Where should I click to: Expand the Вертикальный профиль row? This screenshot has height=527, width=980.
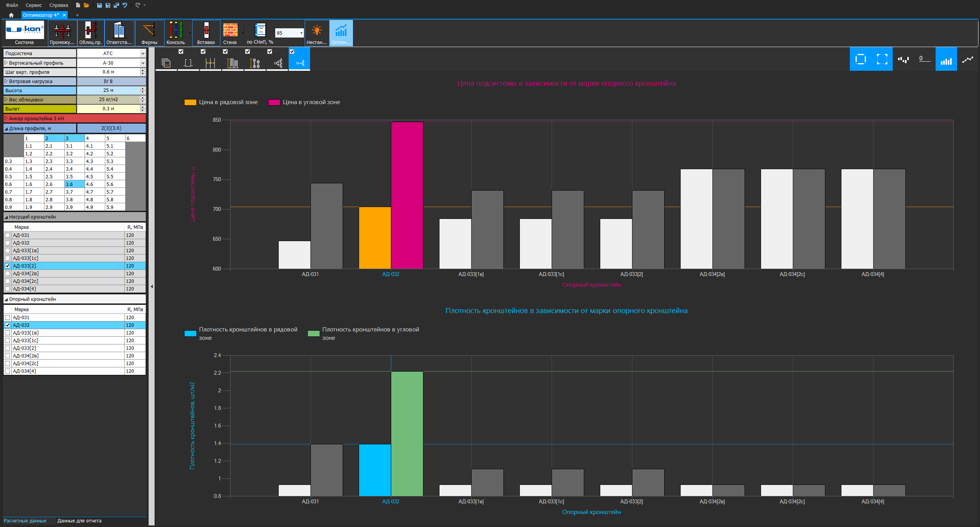[6, 63]
